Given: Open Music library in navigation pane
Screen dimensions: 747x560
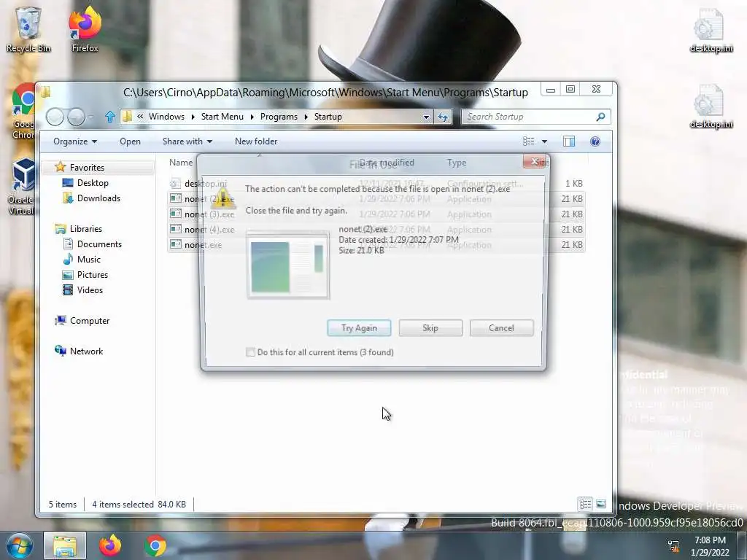Looking at the screenshot, I should pos(88,259).
